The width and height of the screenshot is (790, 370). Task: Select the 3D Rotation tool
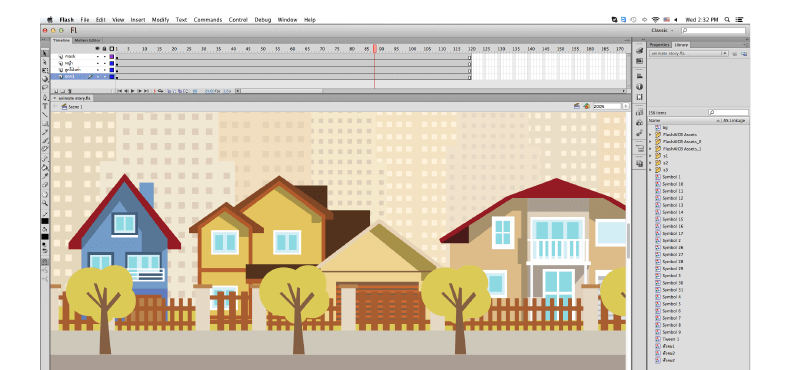point(45,79)
